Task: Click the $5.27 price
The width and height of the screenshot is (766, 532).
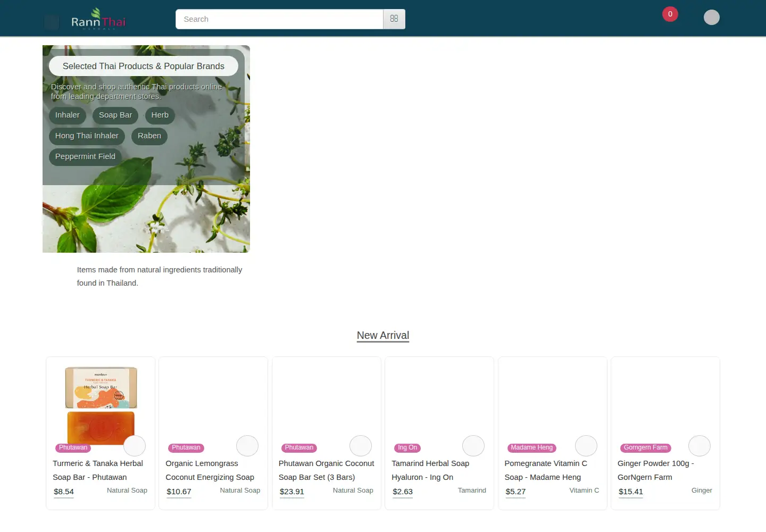Action: (x=515, y=492)
